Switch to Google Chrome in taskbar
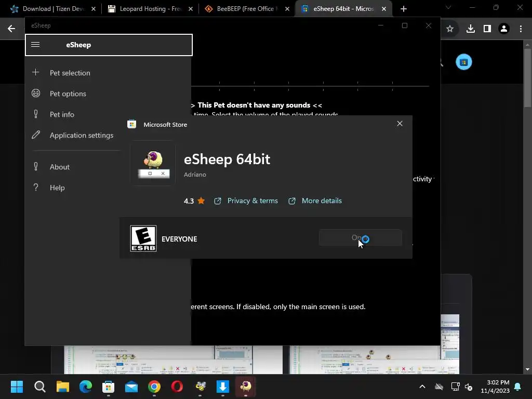 [154, 387]
